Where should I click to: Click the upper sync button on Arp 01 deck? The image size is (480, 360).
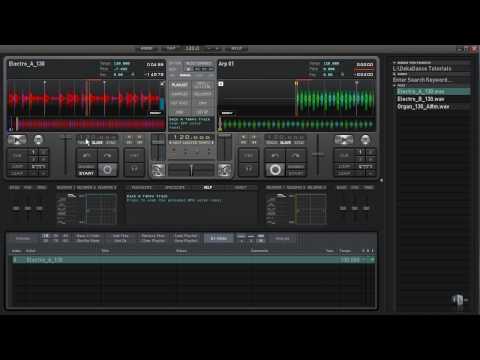click(249, 155)
